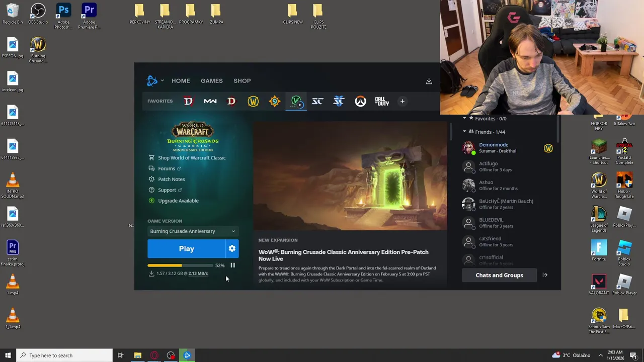Select friend Ashuo
Screen dimensions: 644x362
[x=508, y=185]
